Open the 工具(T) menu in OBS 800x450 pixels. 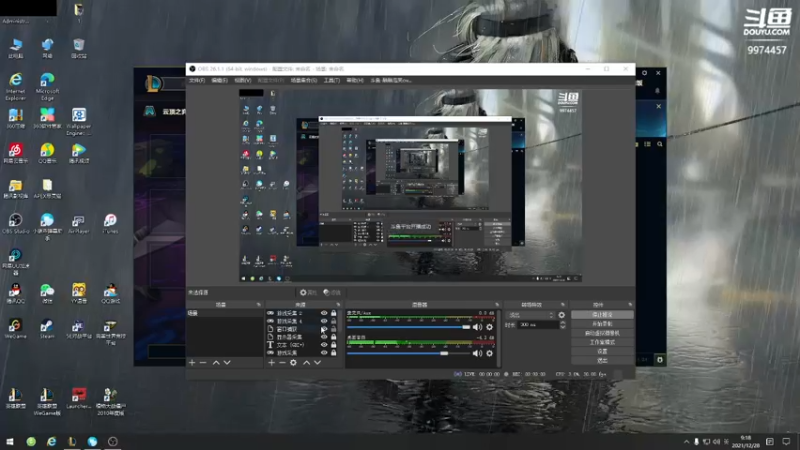(x=332, y=81)
